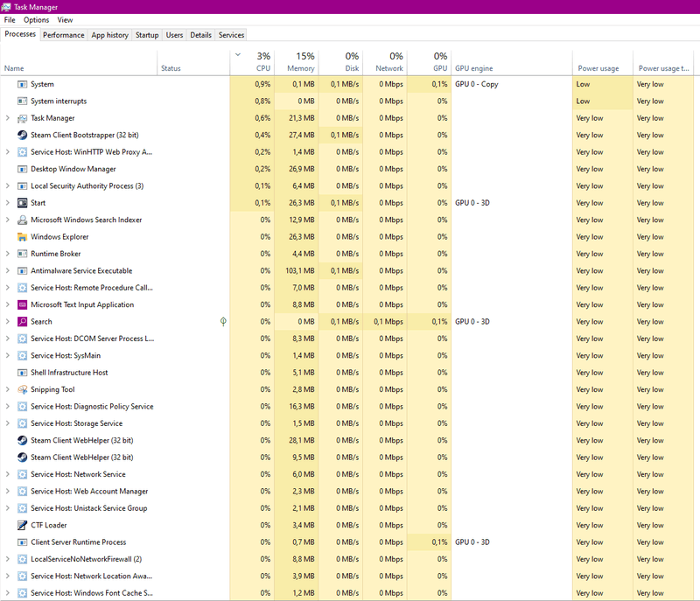Click the Task Manager title bar app icon
Image resolution: width=700 pixels, height=601 pixels.
click(x=6, y=7)
